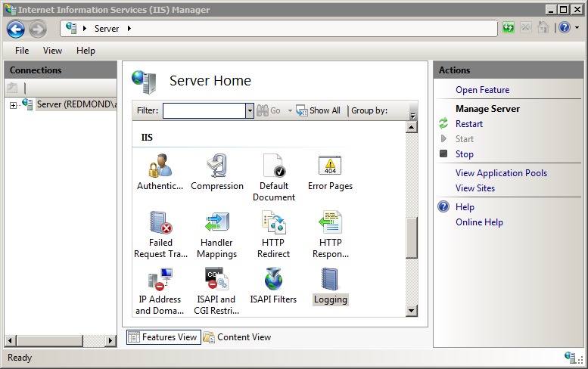Screen dimensions: 588x369
Task: Click Stop under Manage Server
Action: 464,154
